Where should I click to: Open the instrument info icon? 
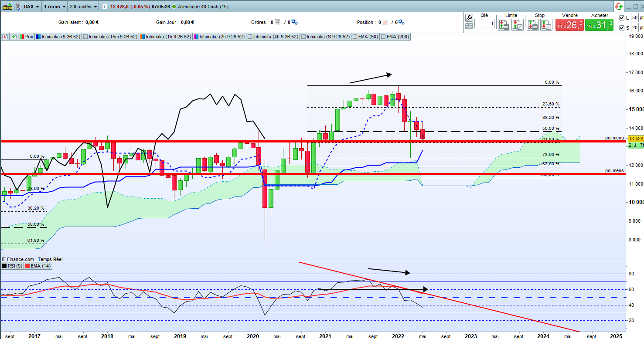(105, 7)
